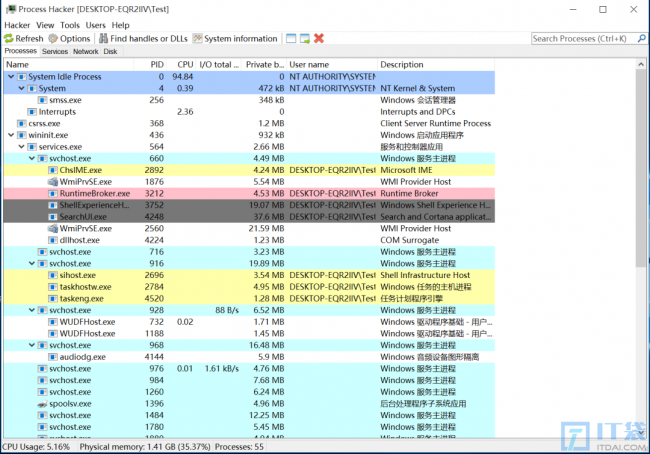Switch to the Disk tab
The width and height of the screenshot is (650, 454).
[110, 51]
